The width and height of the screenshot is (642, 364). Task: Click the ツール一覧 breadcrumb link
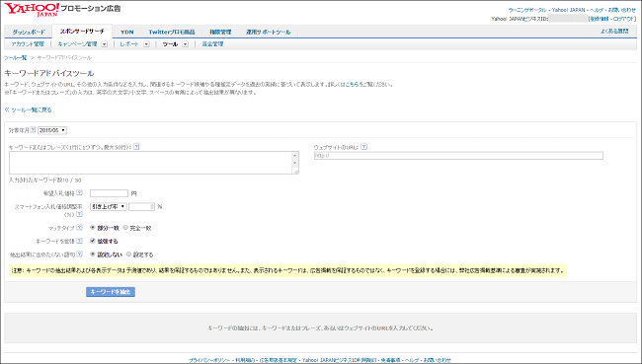coord(16,57)
